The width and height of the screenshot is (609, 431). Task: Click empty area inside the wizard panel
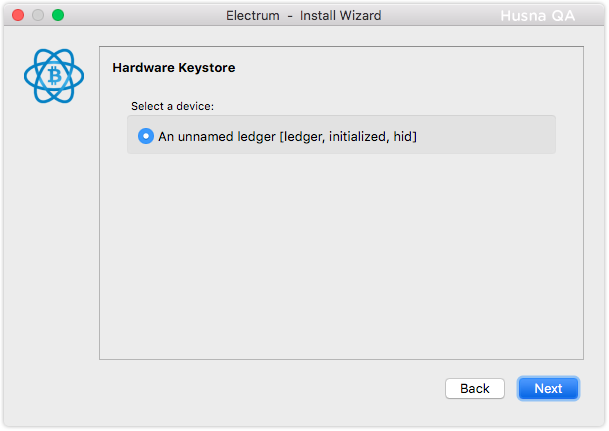[x=341, y=256]
